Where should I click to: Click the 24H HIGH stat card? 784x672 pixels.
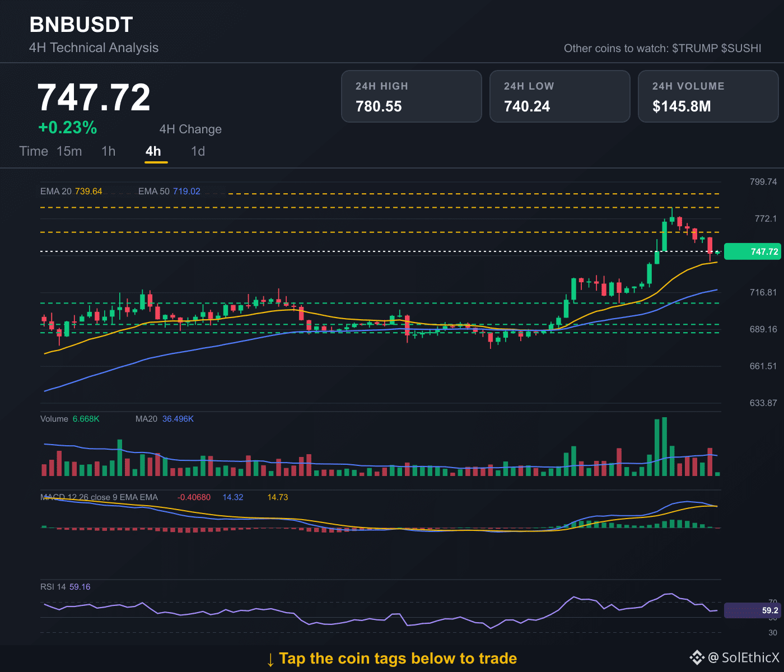(x=412, y=96)
